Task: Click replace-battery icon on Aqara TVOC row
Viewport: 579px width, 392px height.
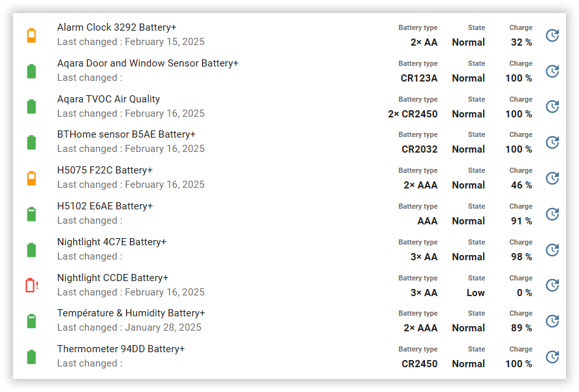Action: coord(552,106)
